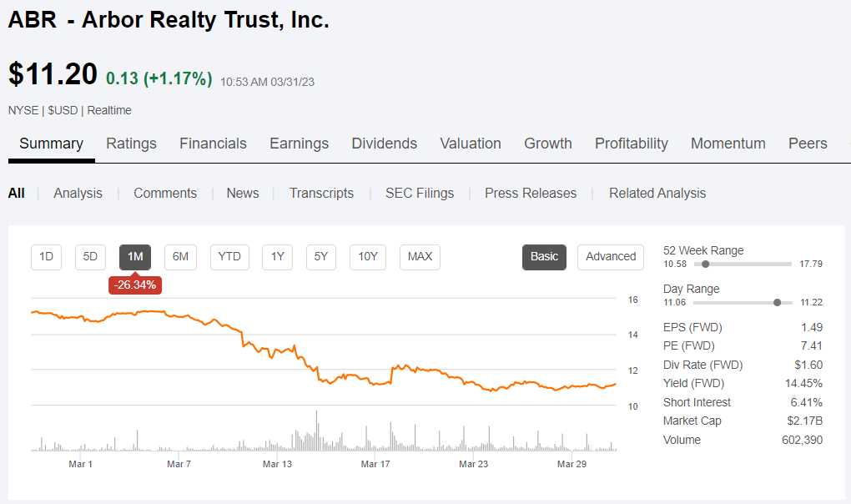Viewport: 851px width, 504px height.
Task: Open the News section
Action: point(242,193)
